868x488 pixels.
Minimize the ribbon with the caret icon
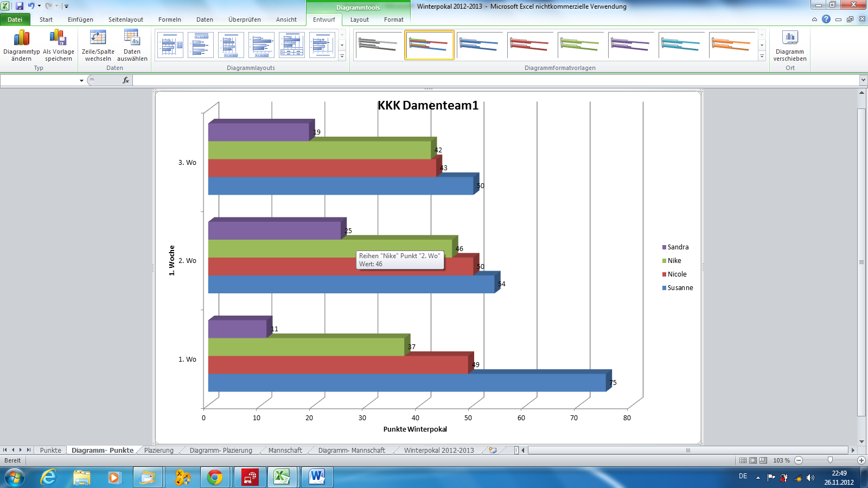(814, 19)
